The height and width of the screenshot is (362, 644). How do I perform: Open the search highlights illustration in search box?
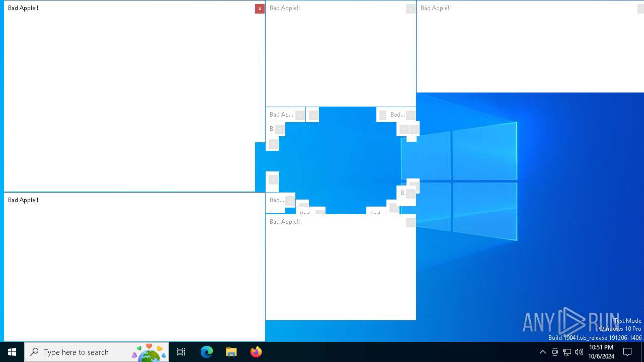148,352
